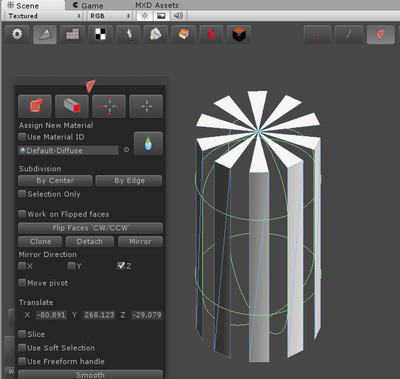The image size is (400, 379).
Task: Enable the Use Material ID checkbox
Action: tap(22, 137)
